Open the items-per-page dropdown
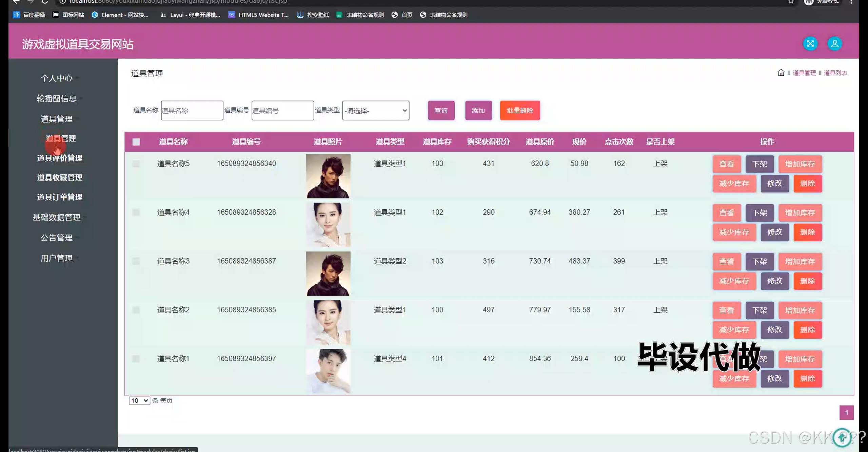Screen dimensions: 868x452 coord(139,400)
